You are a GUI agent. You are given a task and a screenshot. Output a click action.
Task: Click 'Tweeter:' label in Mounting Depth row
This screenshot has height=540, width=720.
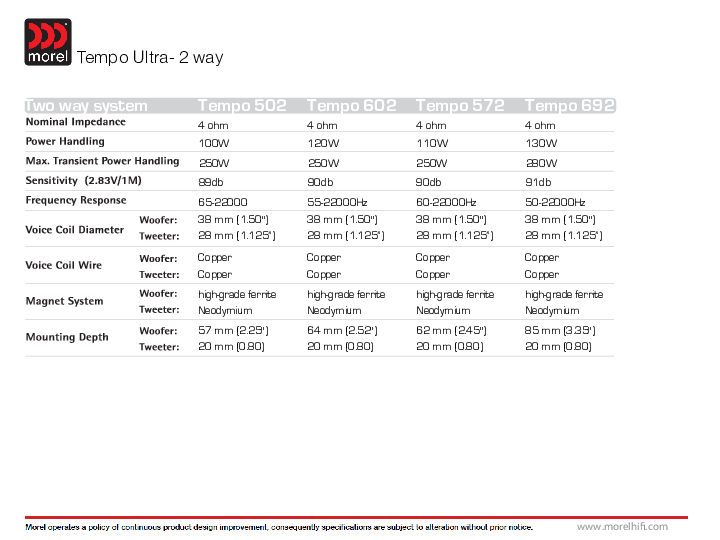(x=159, y=347)
